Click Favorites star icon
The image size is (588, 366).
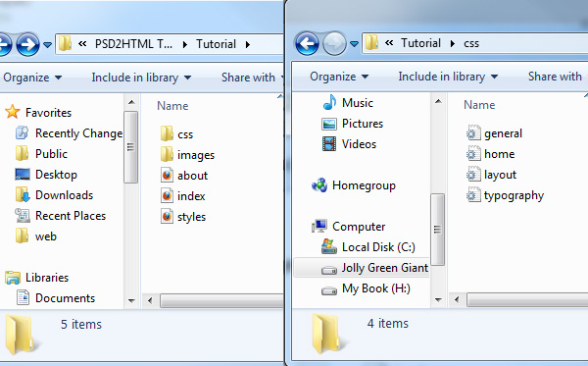coord(13,112)
